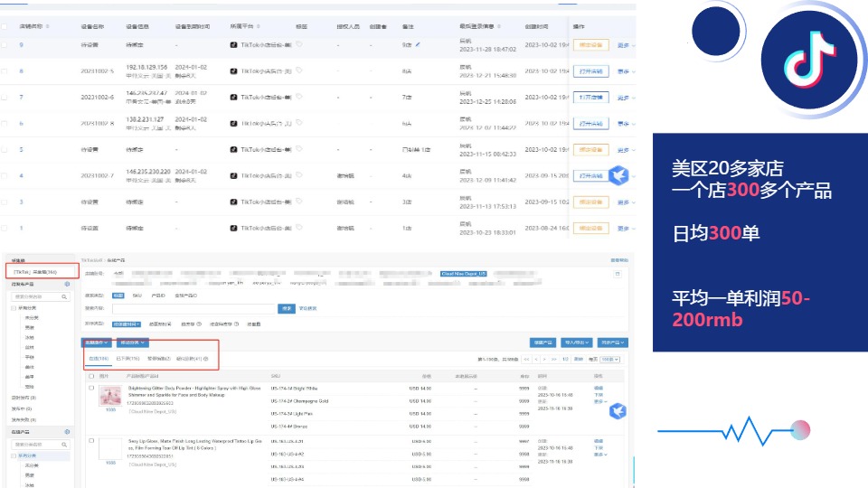Tick the select-all checkbox in the store table header

pos(4,26)
